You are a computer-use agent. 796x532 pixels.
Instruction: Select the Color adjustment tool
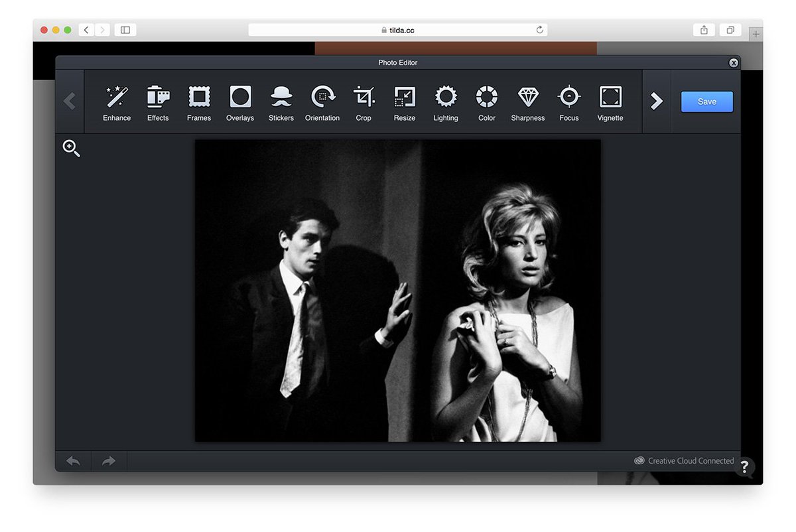pos(487,103)
